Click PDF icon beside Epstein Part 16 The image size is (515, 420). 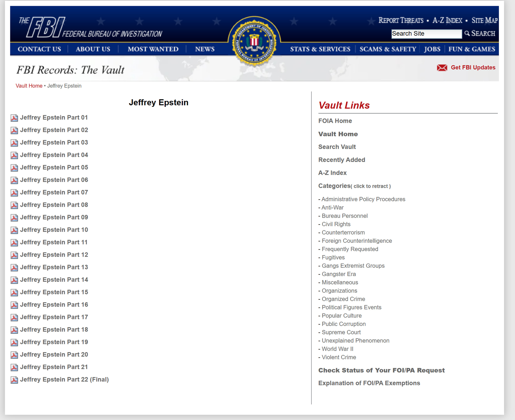(14, 305)
